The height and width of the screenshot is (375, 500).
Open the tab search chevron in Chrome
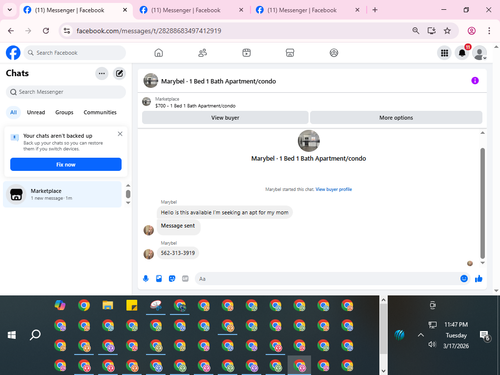pos(10,10)
